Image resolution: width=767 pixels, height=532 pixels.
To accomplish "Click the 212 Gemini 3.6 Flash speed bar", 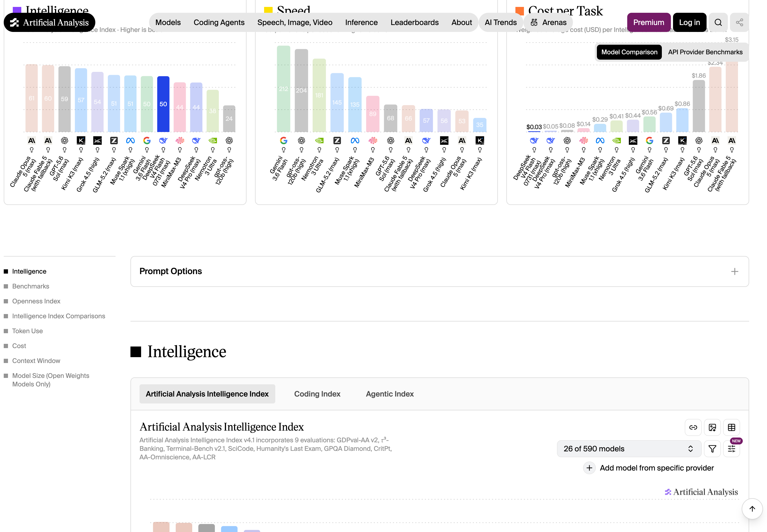I will coord(284,89).
